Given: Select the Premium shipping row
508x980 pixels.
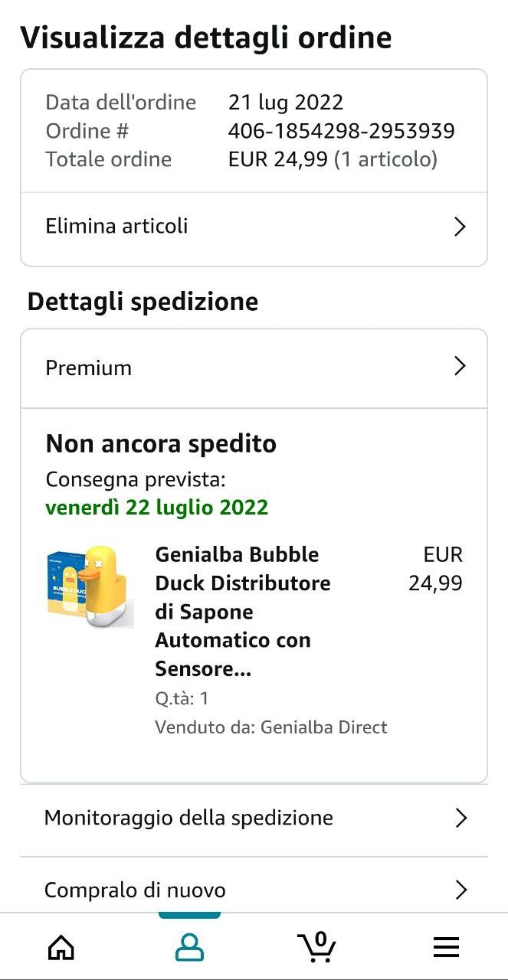Looking at the screenshot, I should pyautogui.click(x=254, y=367).
